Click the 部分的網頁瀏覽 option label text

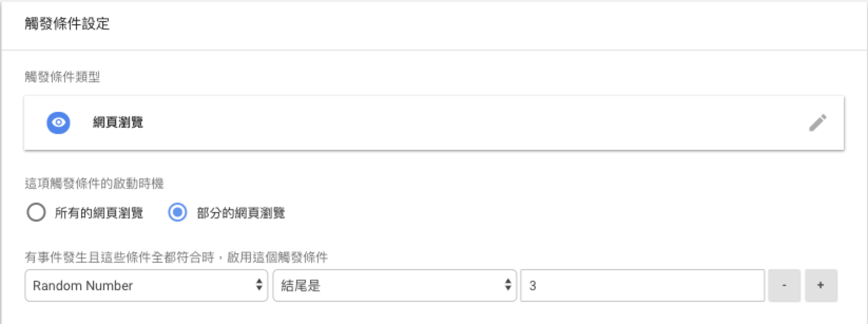tap(240, 213)
